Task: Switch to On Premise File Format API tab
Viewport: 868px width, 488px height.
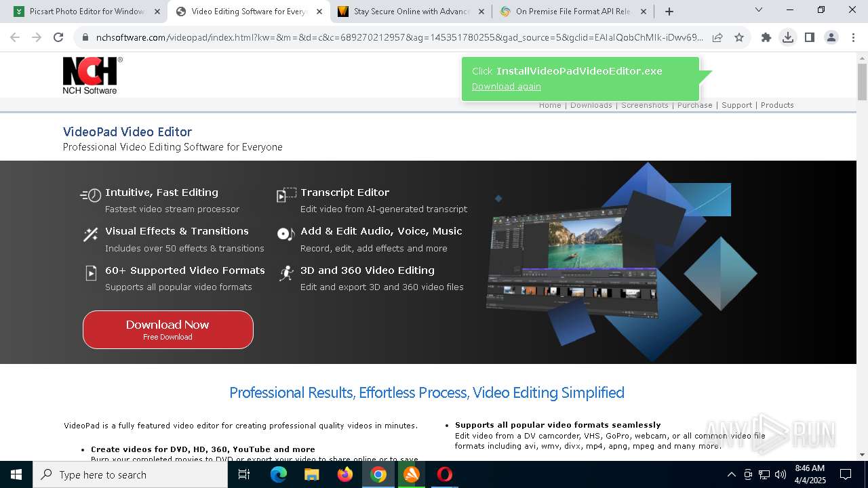Action: (574, 12)
